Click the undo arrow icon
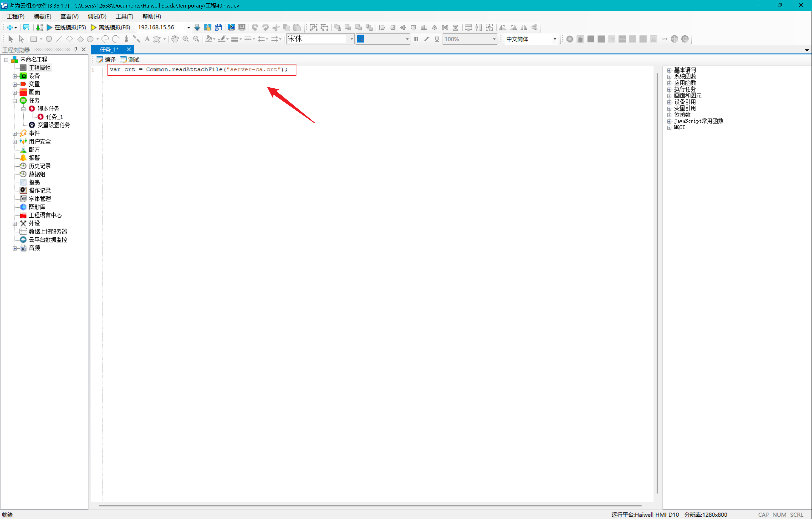Image resolution: width=812 pixels, height=519 pixels. pos(255,27)
